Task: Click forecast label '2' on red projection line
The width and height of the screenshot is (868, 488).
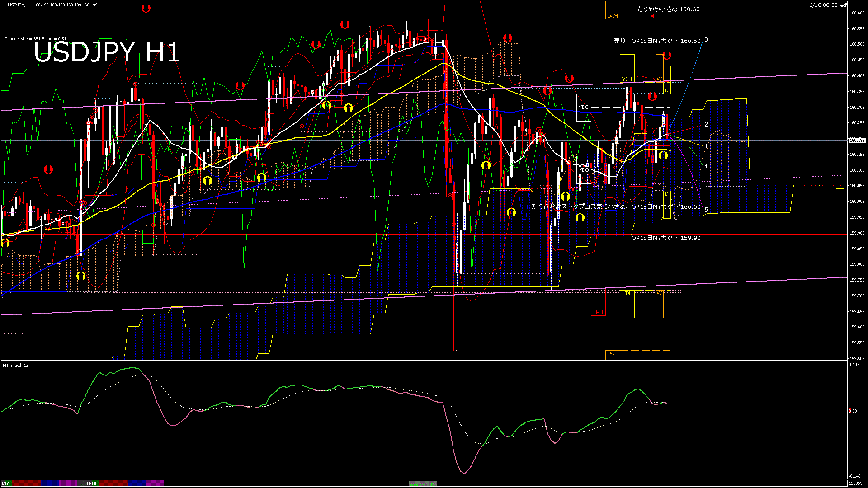Action: click(x=706, y=124)
